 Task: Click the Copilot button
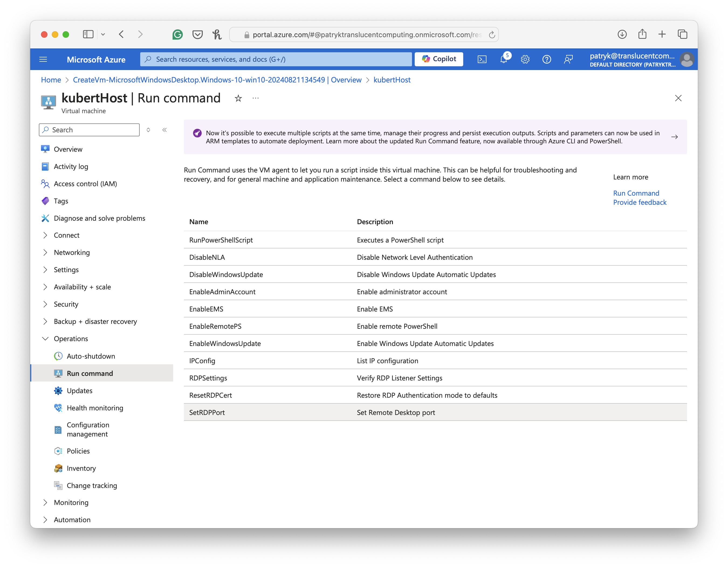(439, 59)
